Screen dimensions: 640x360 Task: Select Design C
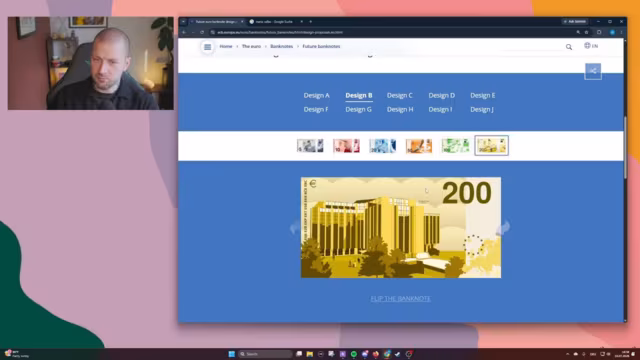coord(400,96)
